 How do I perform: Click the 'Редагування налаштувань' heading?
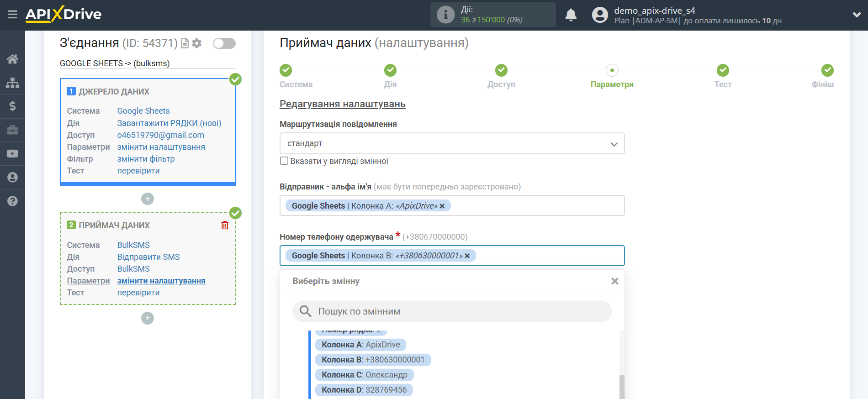[342, 104]
